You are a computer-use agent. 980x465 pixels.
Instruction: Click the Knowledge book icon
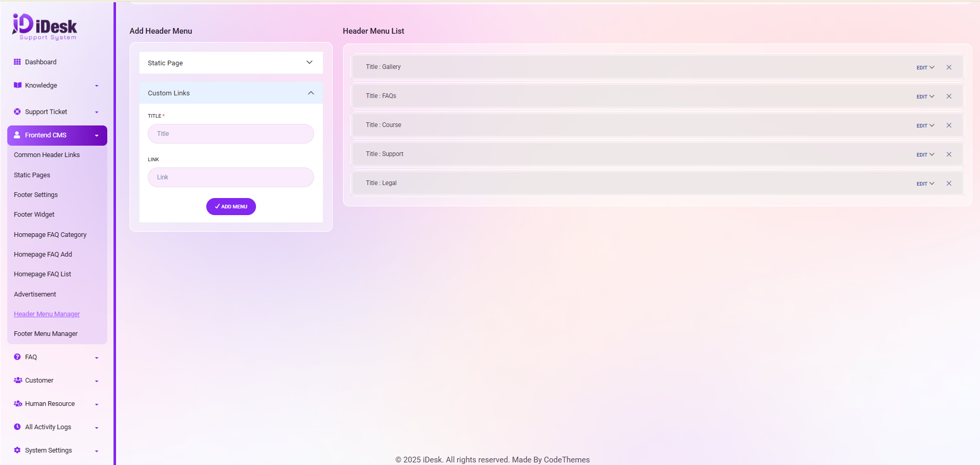click(x=18, y=85)
